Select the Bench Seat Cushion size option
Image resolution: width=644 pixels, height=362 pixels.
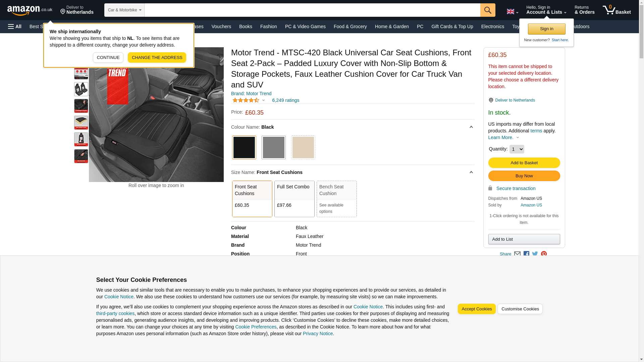click(336, 199)
